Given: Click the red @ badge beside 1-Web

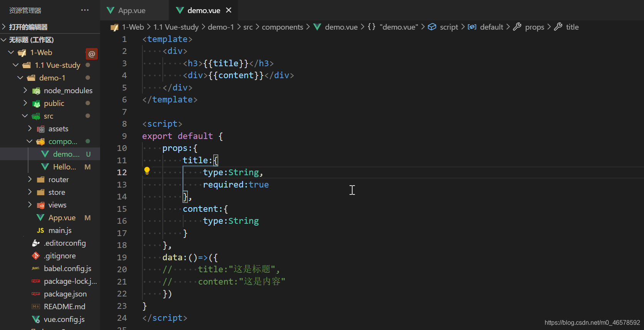Looking at the screenshot, I should pyautogui.click(x=92, y=54).
